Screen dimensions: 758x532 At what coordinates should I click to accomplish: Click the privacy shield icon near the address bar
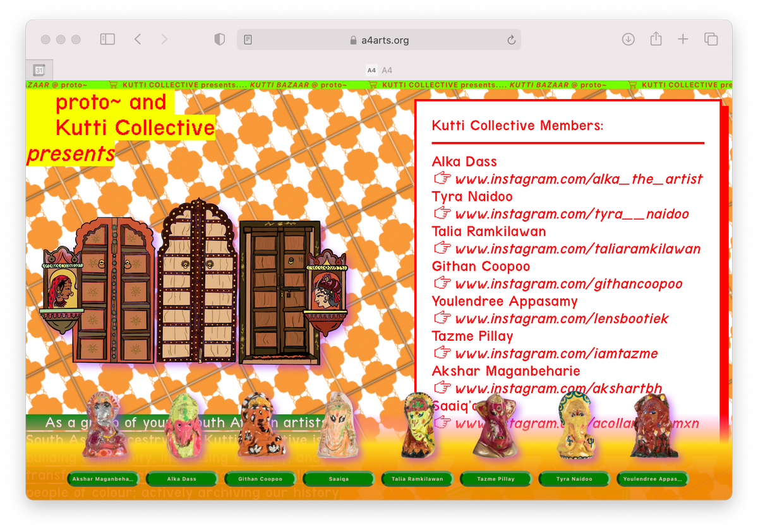pyautogui.click(x=219, y=38)
